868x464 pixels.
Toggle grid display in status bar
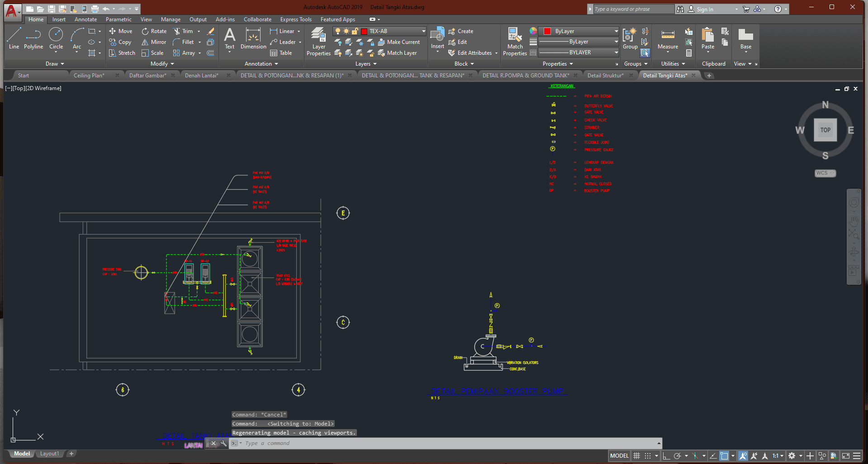point(636,456)
